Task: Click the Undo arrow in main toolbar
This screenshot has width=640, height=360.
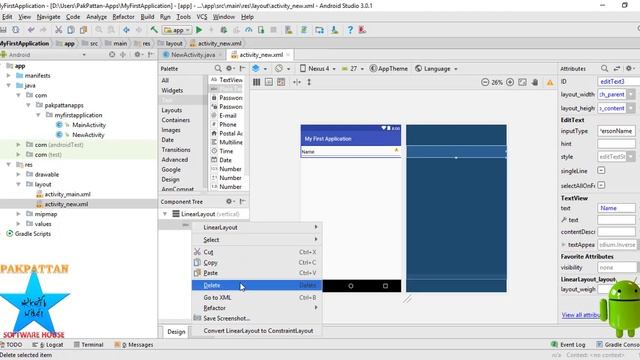Action: (31, 30)
